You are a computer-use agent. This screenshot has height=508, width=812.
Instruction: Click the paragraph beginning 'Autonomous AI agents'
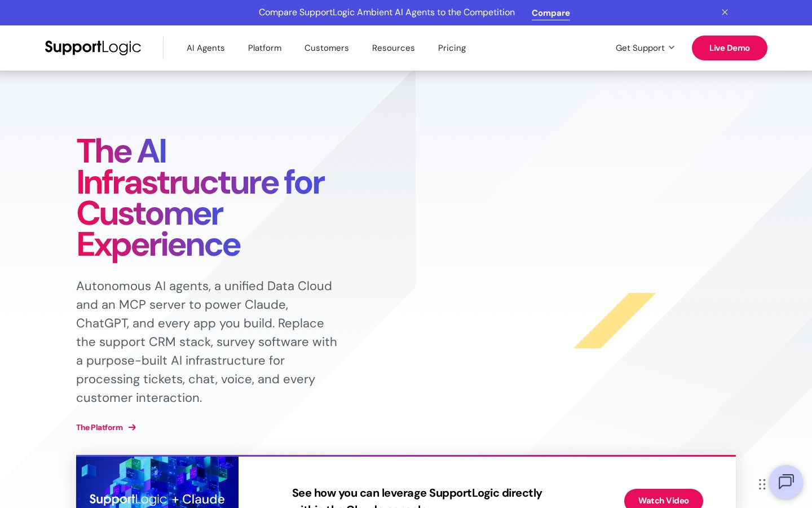pyautogui.click(x=207, y=341)
